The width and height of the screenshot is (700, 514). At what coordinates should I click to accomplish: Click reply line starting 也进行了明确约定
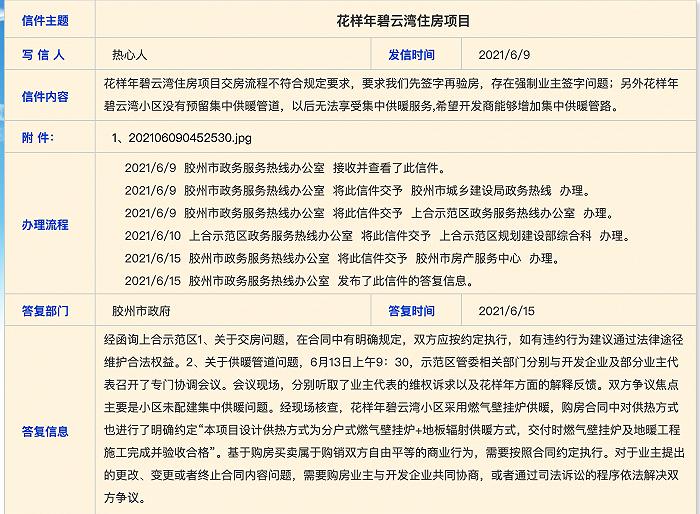click(x=392, y=430)
